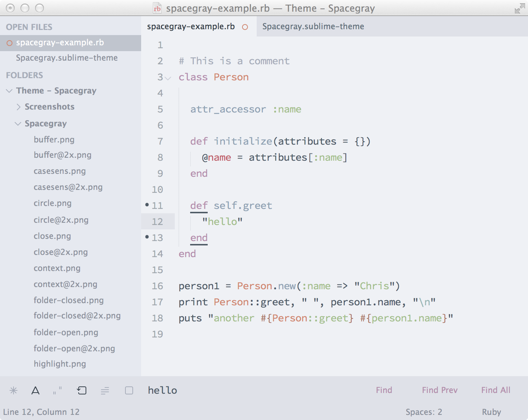Toggle wrap-around search option
528x420 pixels.
[82, 390]
